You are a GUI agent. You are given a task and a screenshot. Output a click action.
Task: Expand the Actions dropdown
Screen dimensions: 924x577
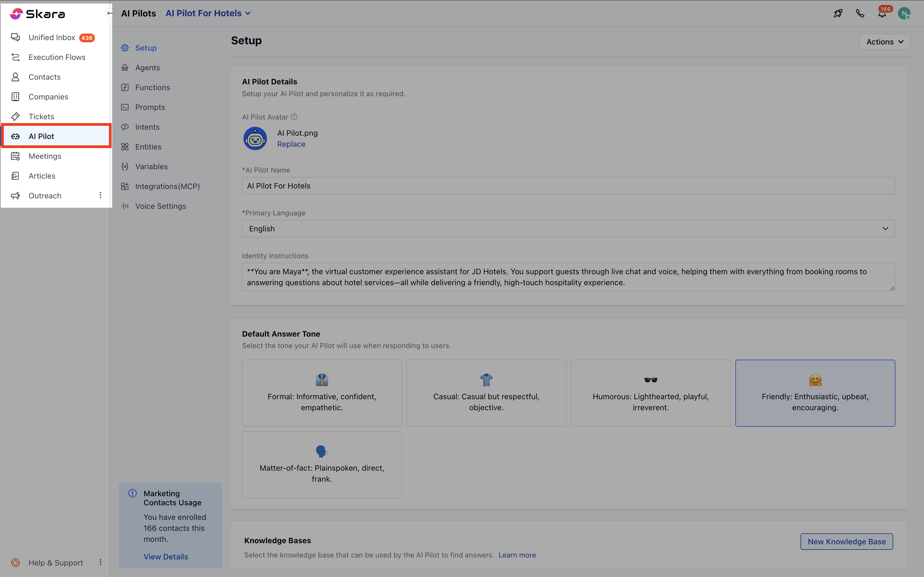(x=884, y=42)
